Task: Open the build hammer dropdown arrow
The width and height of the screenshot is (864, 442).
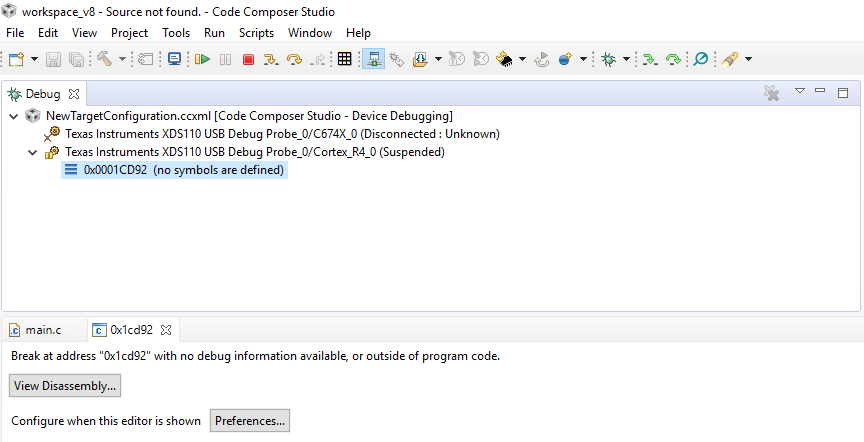Action: click(x=122, y=59)
